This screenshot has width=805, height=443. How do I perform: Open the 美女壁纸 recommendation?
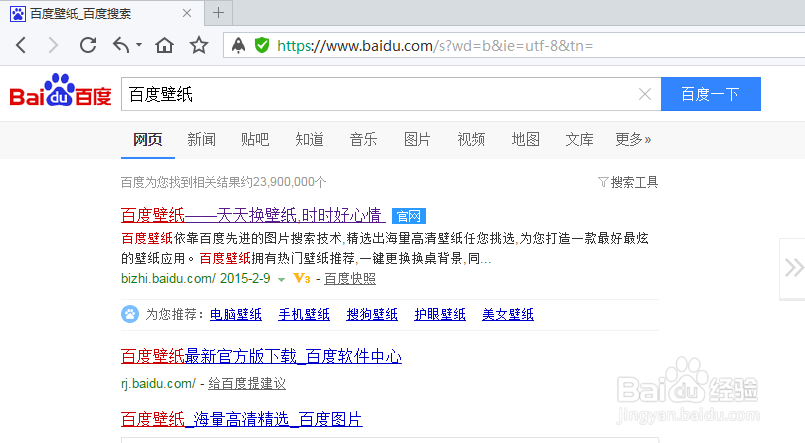click(x=508, y=314)
